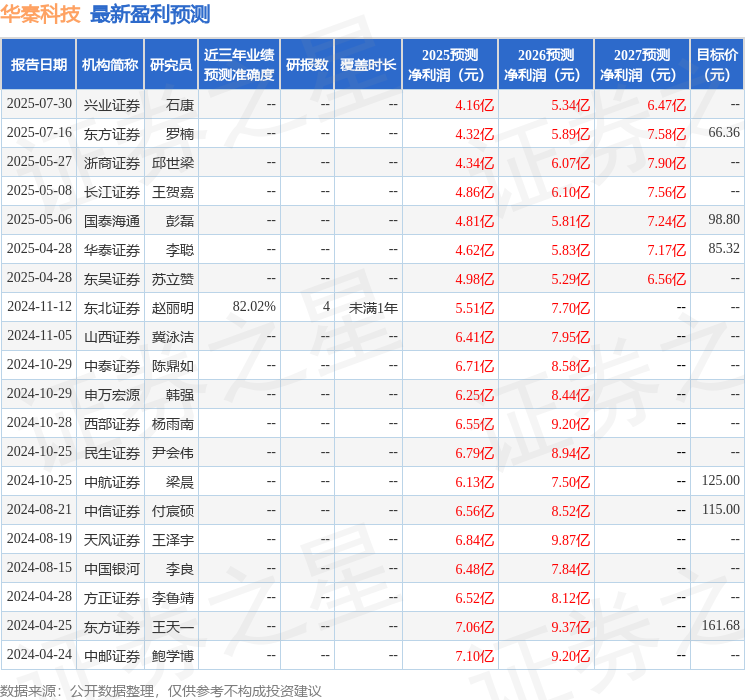Viewport: 745px width, 700px height.
Task: Click target price 98.80
Action: click(x=724, y=220)
